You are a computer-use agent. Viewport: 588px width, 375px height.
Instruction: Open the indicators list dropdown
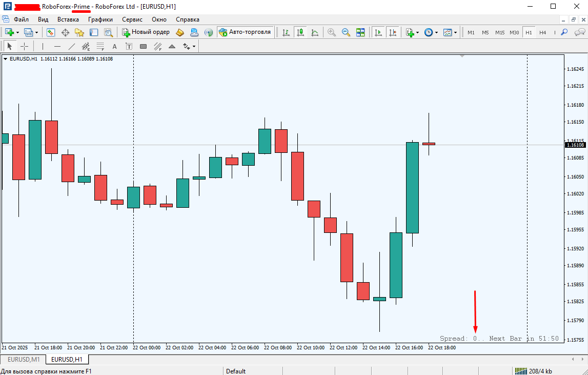click(x=417, y=32)
